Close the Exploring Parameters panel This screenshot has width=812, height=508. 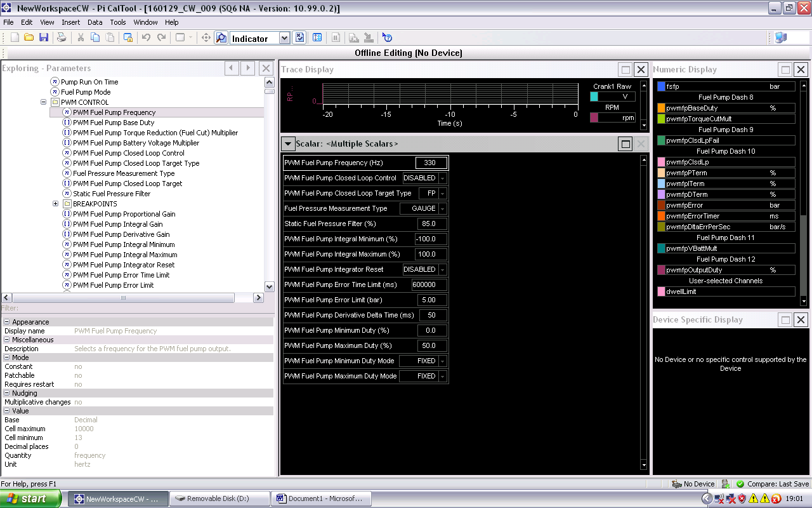266,68
